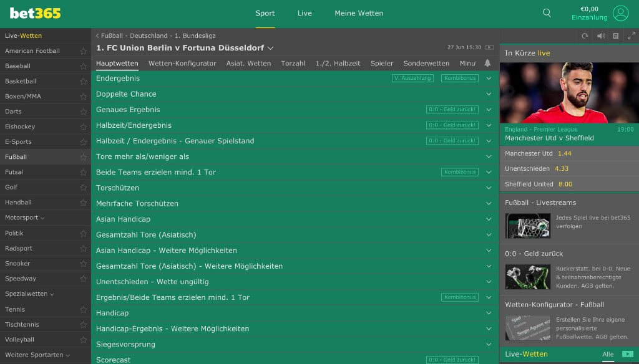The width and height of the screenshot is (639, 364).
Task: Open the 0:0 - Geld zurück goalkeeper thumbnail
Action: [x=528, y=277]
